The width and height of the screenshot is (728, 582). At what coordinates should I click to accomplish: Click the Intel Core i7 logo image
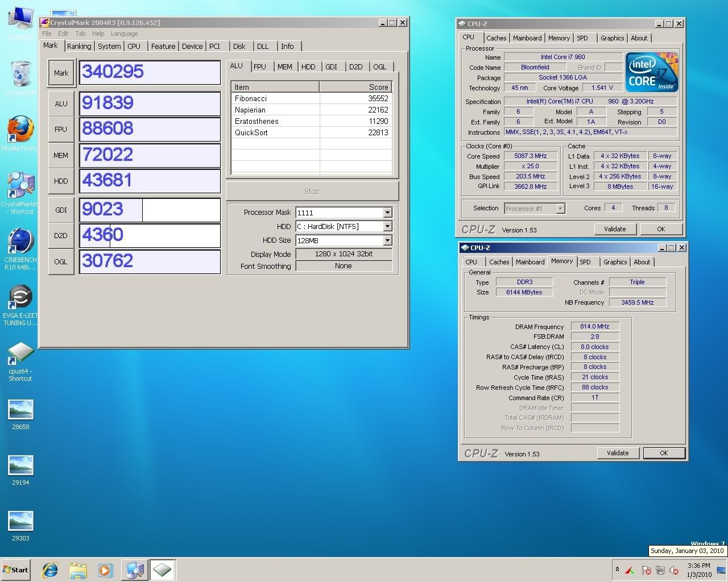pyautogui.click(x=652, y=72)
